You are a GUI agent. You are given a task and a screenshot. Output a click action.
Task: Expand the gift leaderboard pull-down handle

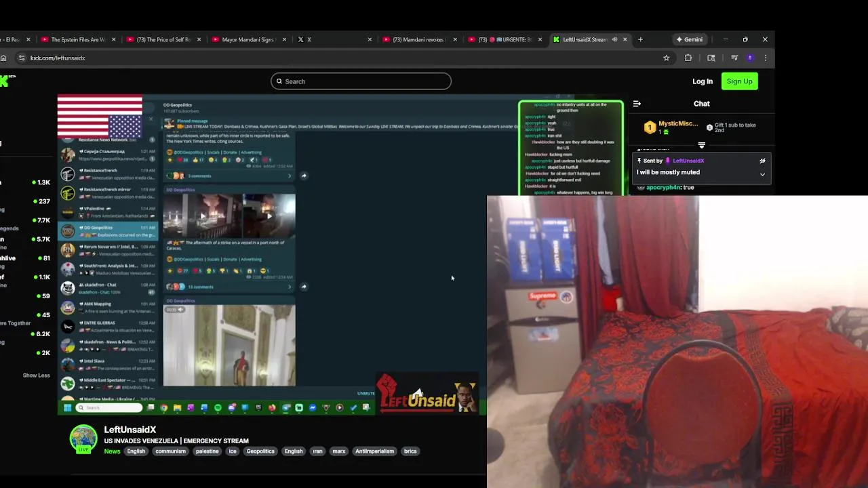click(702, 145)
